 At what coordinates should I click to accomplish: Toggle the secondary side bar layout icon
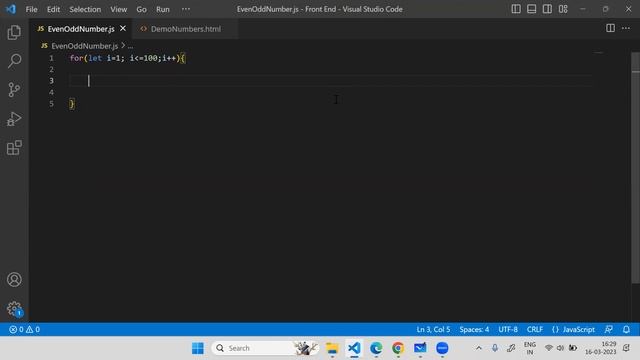(547, 9)
